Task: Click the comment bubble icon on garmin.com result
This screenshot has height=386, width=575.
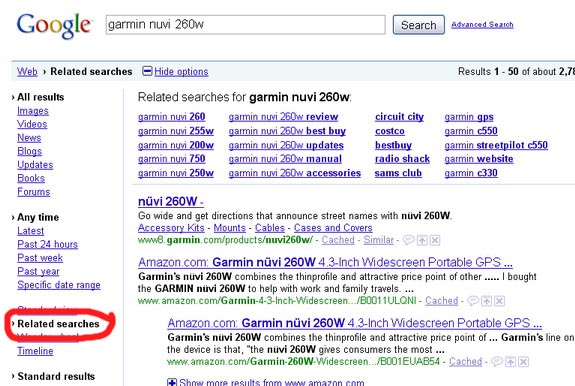Action: (x=409, y=240)
